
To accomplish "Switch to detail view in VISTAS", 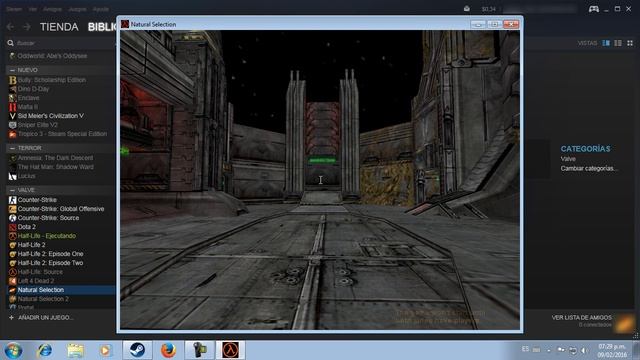I will (606, 43).
